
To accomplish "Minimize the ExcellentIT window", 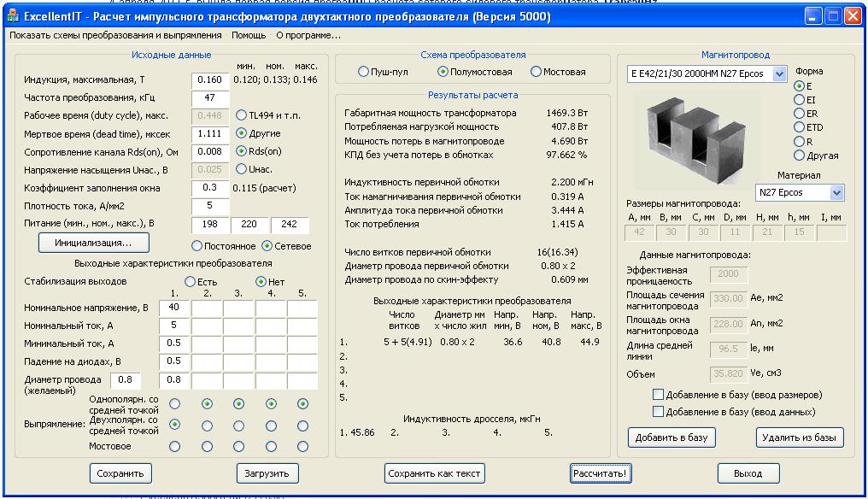I will click(x=812, y=16).
